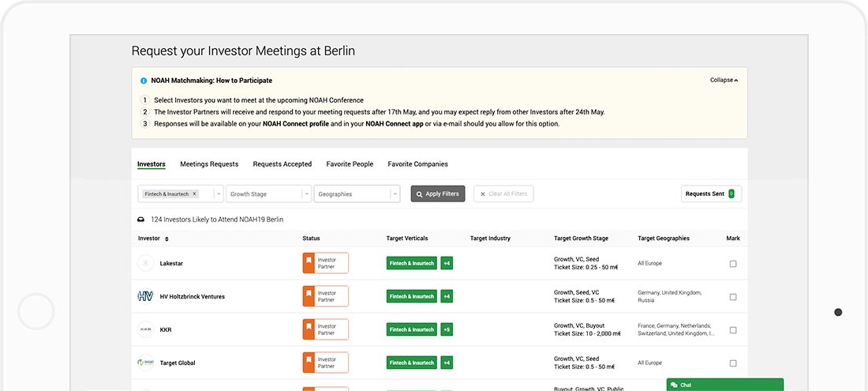Image resolution: width=868 pixels, height=391 pixels.
Task: Switch to the Investors tab
Action: [x=152, y=164]
